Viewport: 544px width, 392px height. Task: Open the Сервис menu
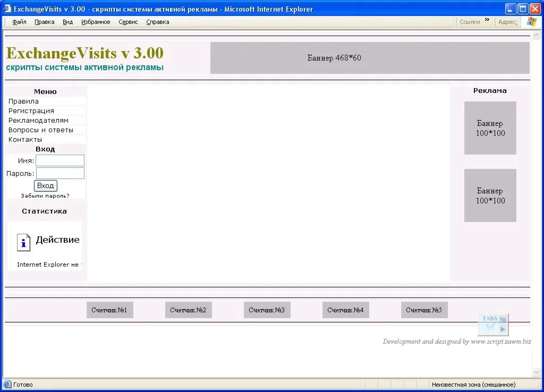click(128, 22)
